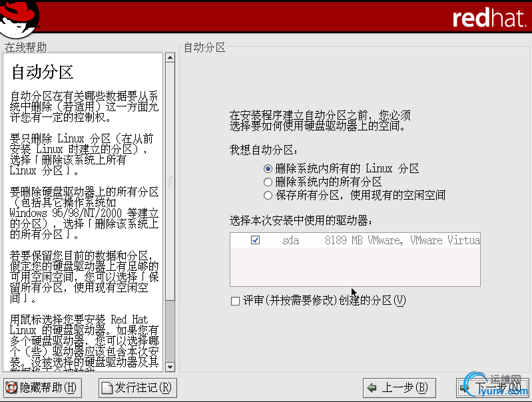Click 8189 MB VMware drive description

402,240
